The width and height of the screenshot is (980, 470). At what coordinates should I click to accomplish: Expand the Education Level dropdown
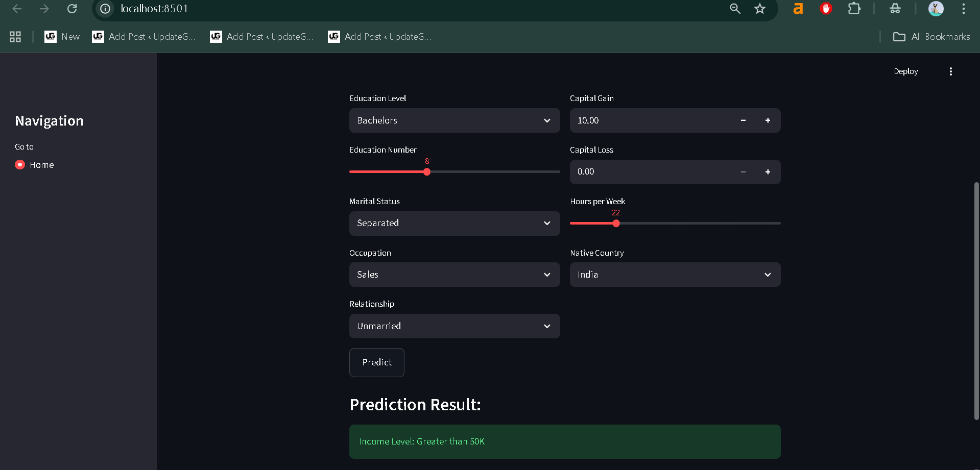pyautogui.click(x=454, y=120)
